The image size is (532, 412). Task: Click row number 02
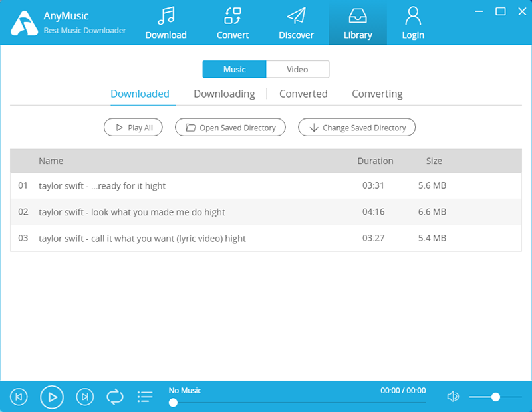point(23,211)
